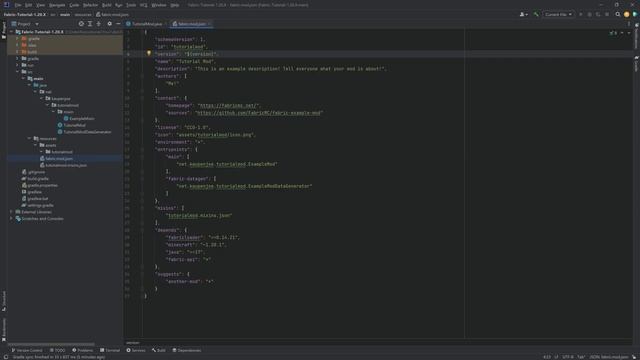This screenshot has height=360, width=640.
Task: Click the yellow intention lightbulb in gutter
Action: pos(149,53)
